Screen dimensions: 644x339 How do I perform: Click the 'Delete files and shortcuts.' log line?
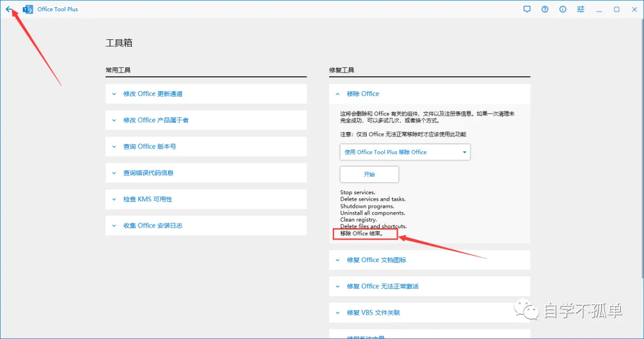coord(373,226)
